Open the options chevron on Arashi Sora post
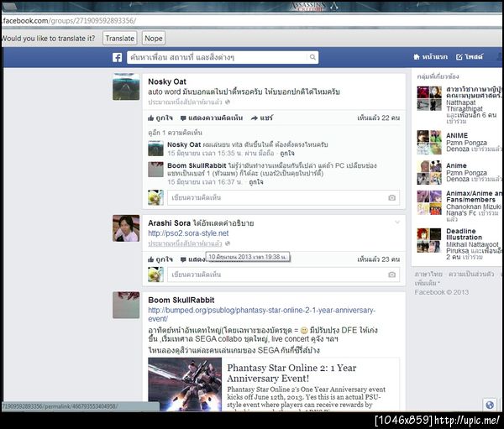 (397, 222)
